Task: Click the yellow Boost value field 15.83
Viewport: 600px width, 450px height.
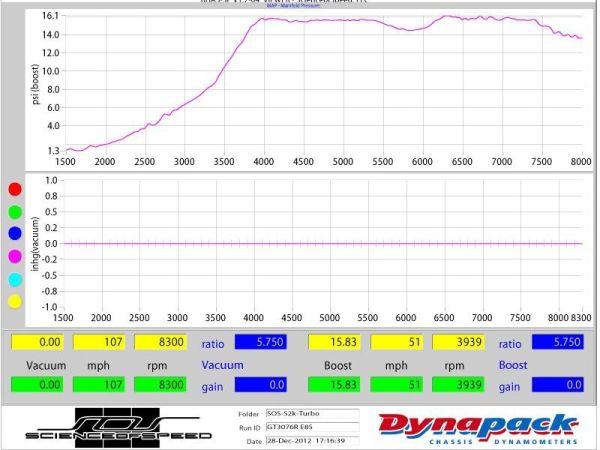Action: (335, 342)
